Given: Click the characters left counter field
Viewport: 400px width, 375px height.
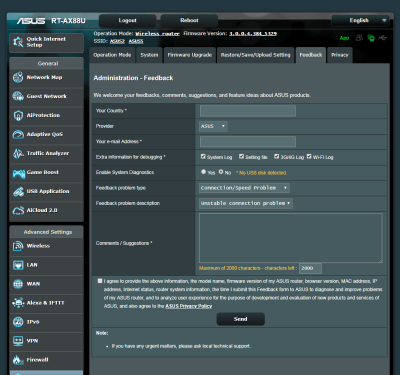Looking at the screenshot, I should click(x=310, y=268).
